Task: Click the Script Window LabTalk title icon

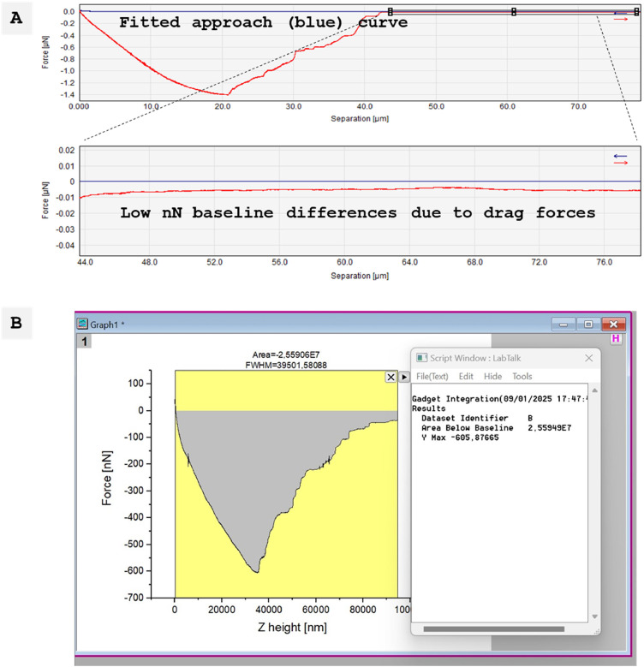Action: (421, 358)
